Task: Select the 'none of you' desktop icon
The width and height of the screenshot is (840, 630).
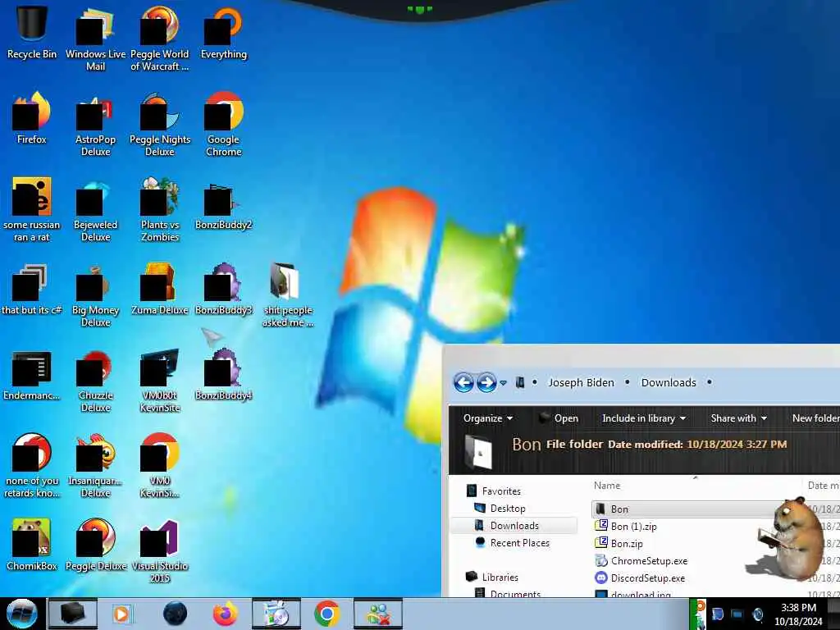Action: click(x=32, y=466)
